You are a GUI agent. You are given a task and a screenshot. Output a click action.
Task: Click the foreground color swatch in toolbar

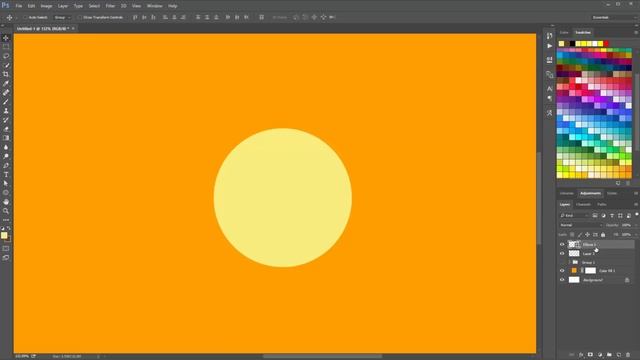point(4,236)
